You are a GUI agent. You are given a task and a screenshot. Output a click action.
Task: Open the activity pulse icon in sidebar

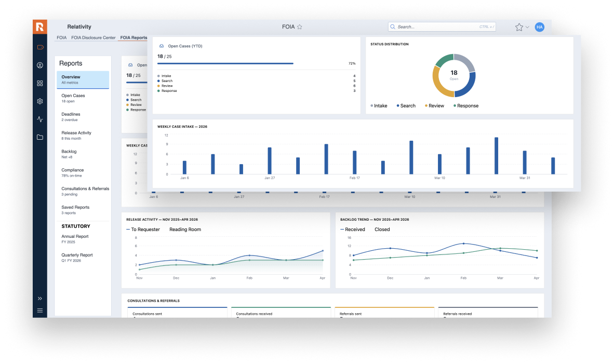click(x=40, y=119)
